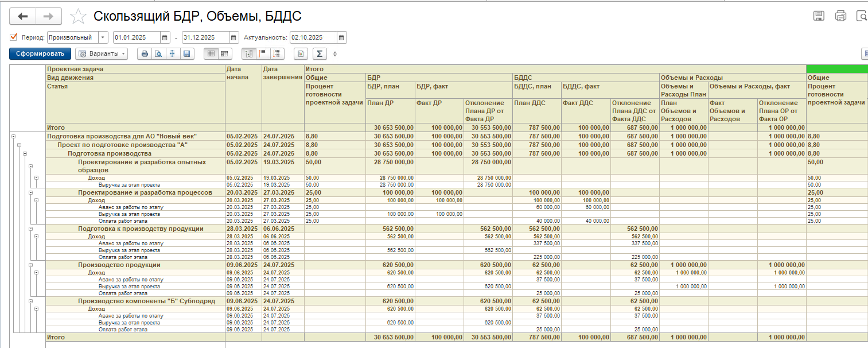The image size is (868, 348).
Task: Go back with the left arrow button
Action: pyautogui.click(x=23, y=16)
